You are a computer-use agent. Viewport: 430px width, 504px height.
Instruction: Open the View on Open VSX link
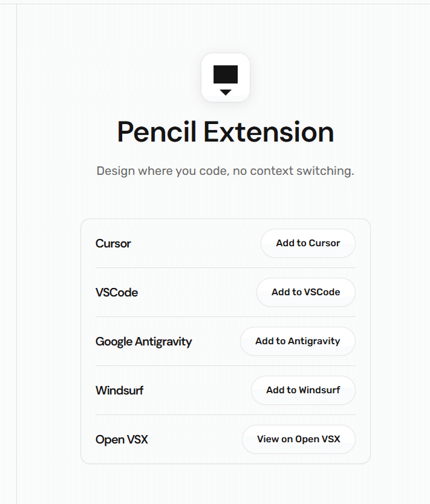click(x=298, y=439)
